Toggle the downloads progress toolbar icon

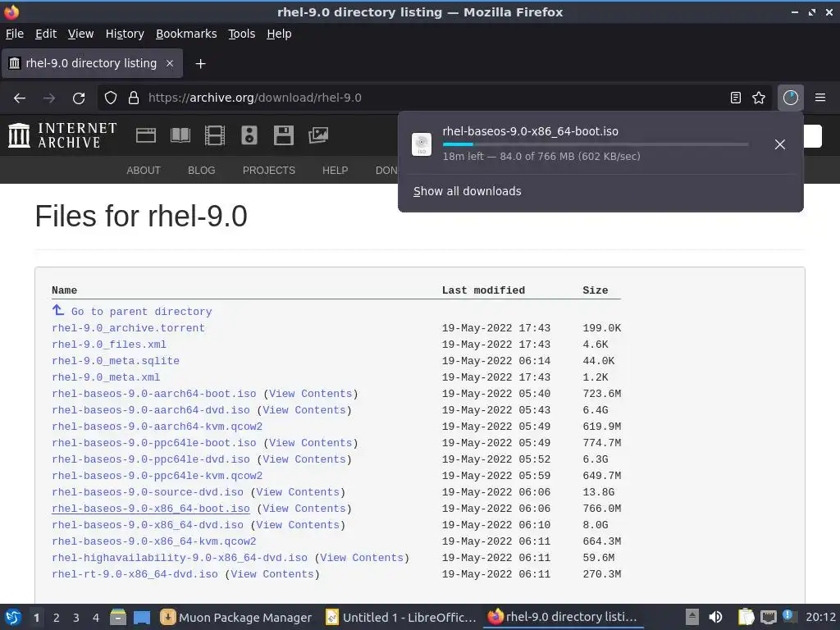coord(790,98)
